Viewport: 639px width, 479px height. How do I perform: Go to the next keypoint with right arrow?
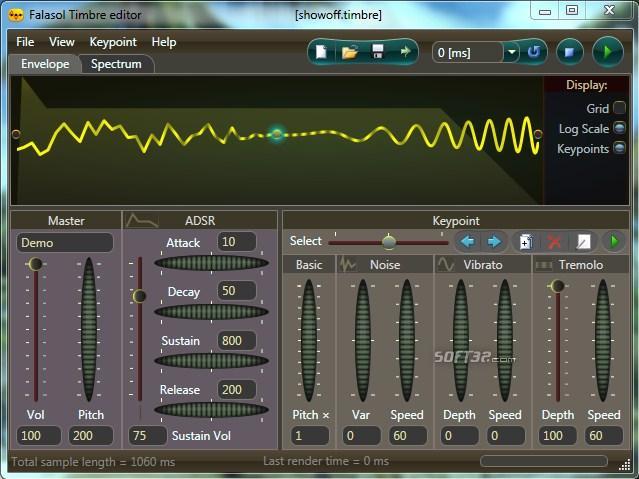click(494, 242)
